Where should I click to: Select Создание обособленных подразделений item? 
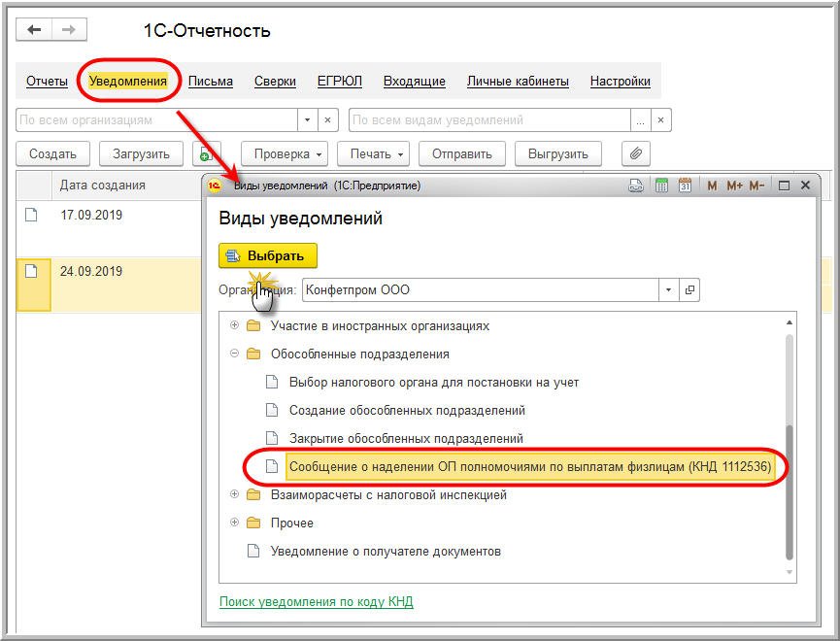point(407,411)
